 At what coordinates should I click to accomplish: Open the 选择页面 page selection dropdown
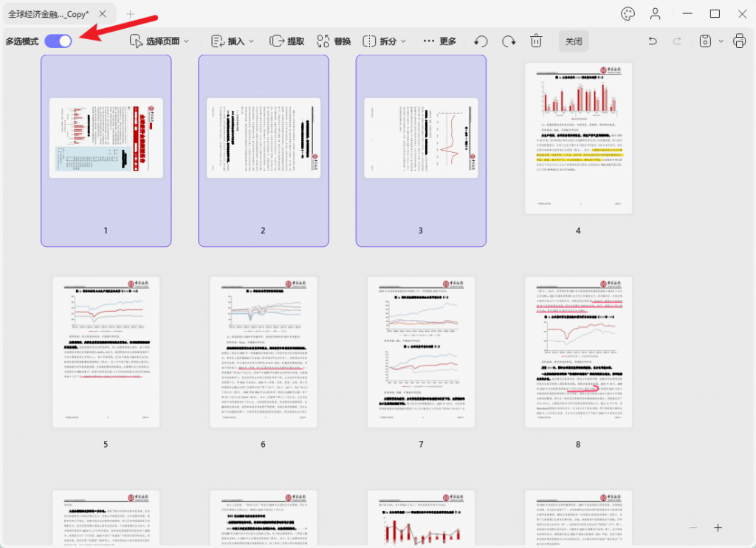tap(159, 41)
